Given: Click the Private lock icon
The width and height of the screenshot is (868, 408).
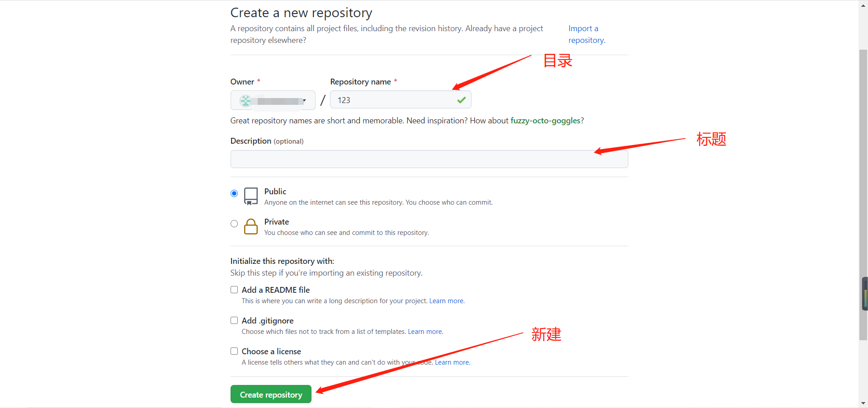Looking at the screenshot, I should 251,227.
